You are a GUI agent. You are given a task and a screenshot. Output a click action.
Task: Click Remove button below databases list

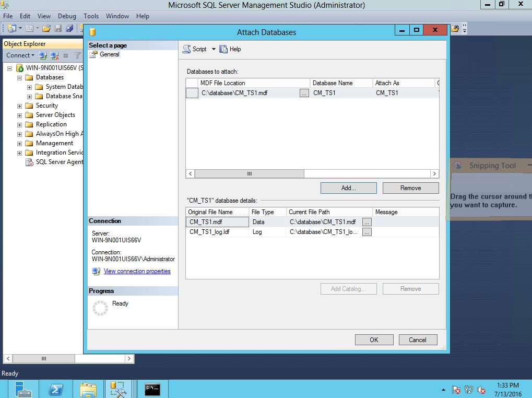point(410,188)
